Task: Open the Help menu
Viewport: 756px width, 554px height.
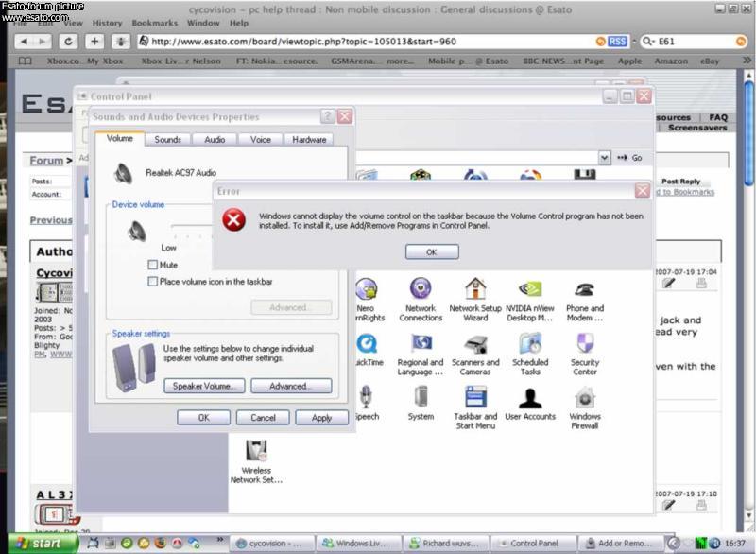Action: coord(239,23)
